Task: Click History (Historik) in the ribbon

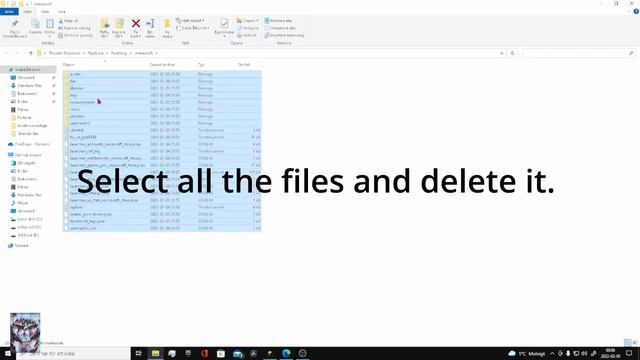Action: [247, 35]
